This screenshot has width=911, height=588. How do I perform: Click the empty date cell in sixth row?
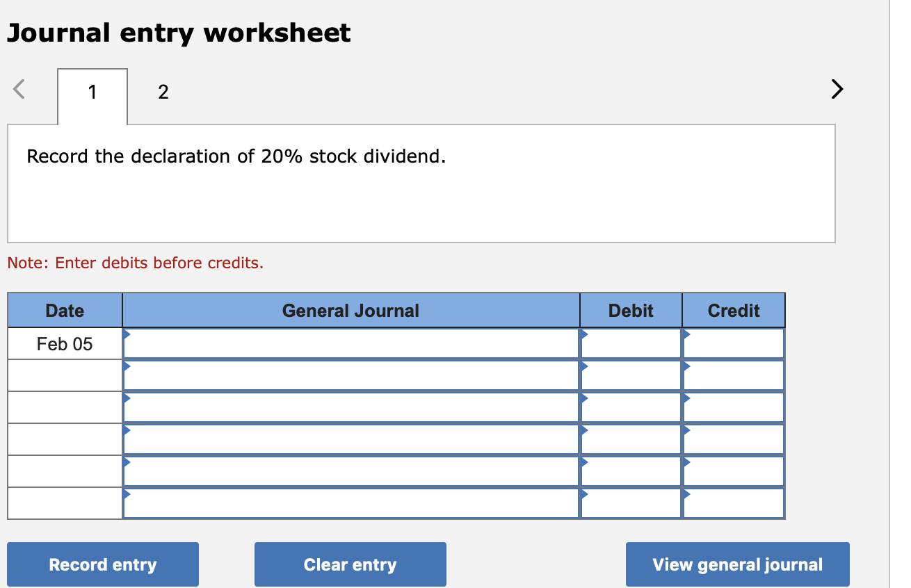tap(65, 503)
